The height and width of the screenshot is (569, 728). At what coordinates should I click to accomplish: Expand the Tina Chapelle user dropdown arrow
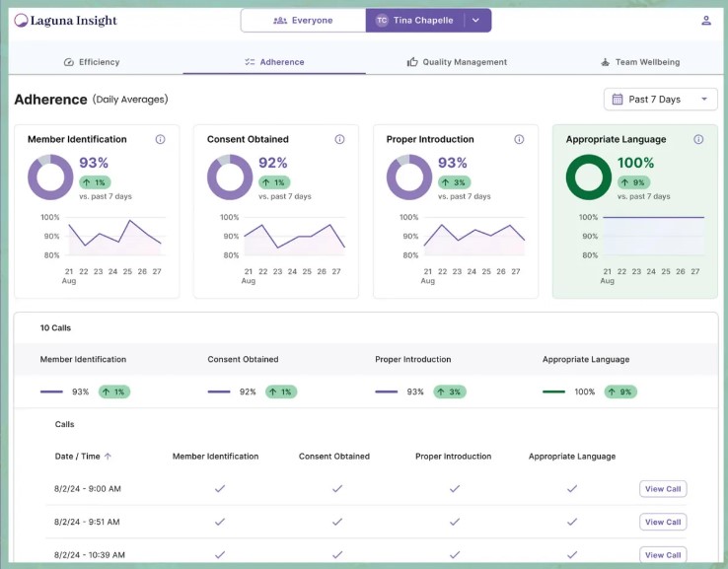pos(475,21)
